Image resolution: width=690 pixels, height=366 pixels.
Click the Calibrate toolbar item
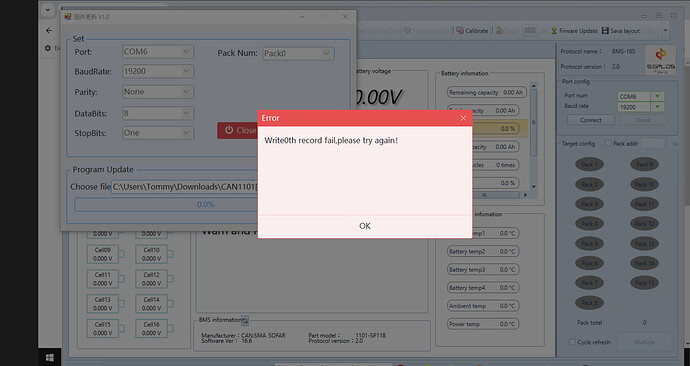[x=472, y=31]
